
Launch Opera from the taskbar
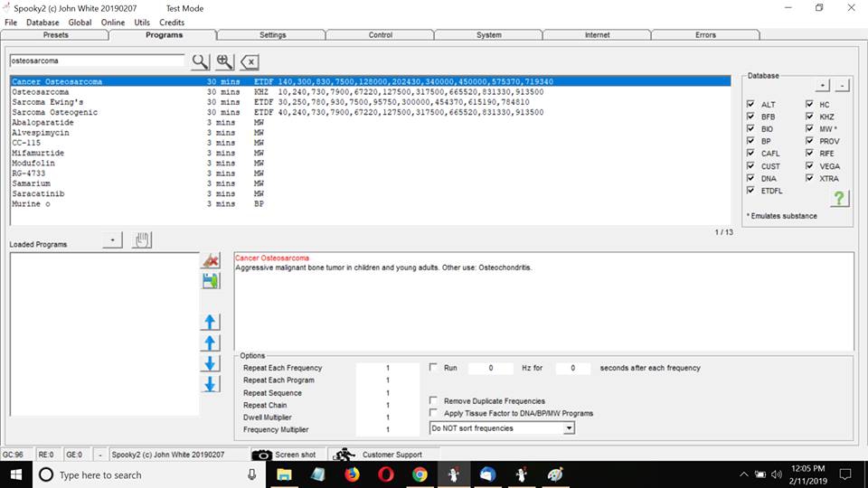[x=386, y=474]
